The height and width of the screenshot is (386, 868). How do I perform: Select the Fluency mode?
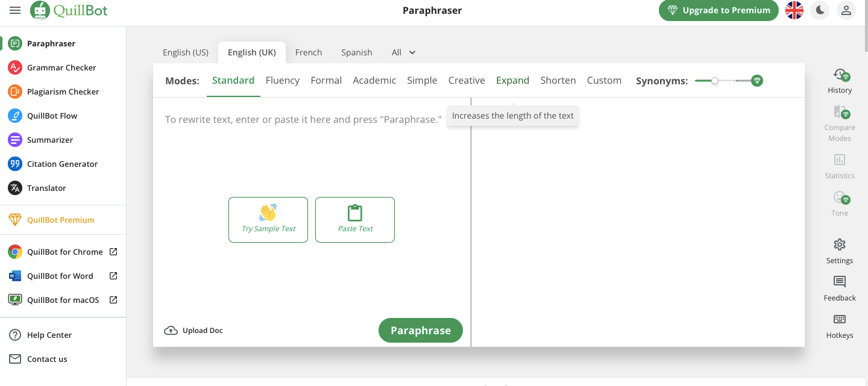(x=283, y=80)
